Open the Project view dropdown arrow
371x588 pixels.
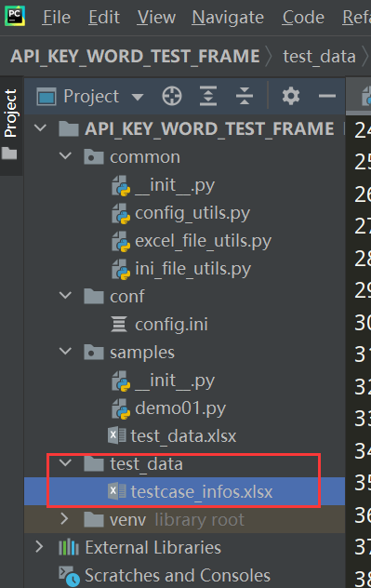[x=138, y=97]
